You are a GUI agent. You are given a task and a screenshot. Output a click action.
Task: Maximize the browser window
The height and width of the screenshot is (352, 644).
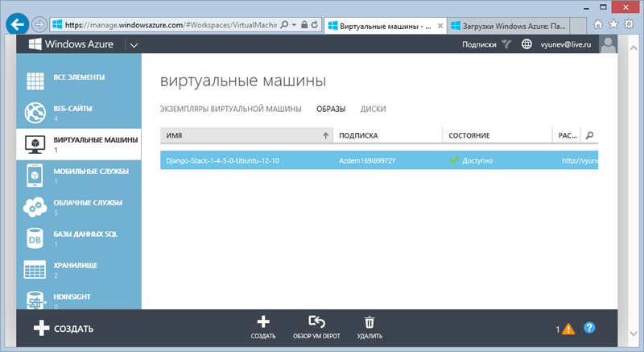[603, 7]
